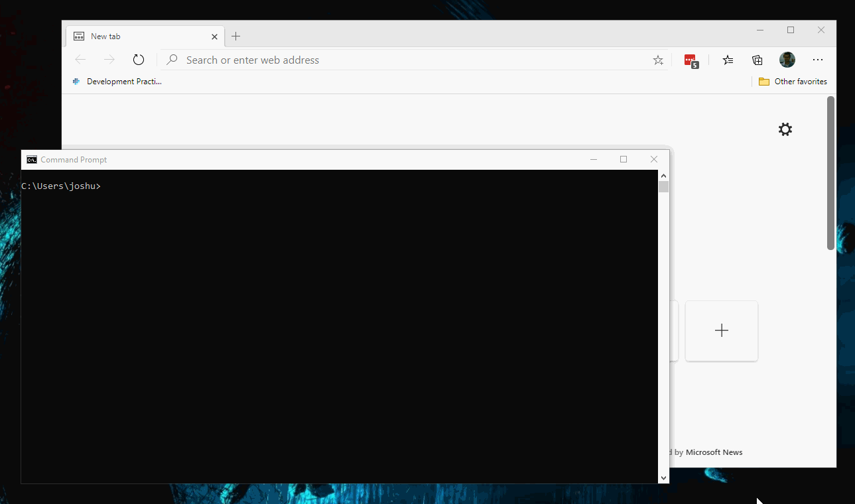Add this page to favorites via star icon
This screenshot has height=504, width=855.
point(658,60)
